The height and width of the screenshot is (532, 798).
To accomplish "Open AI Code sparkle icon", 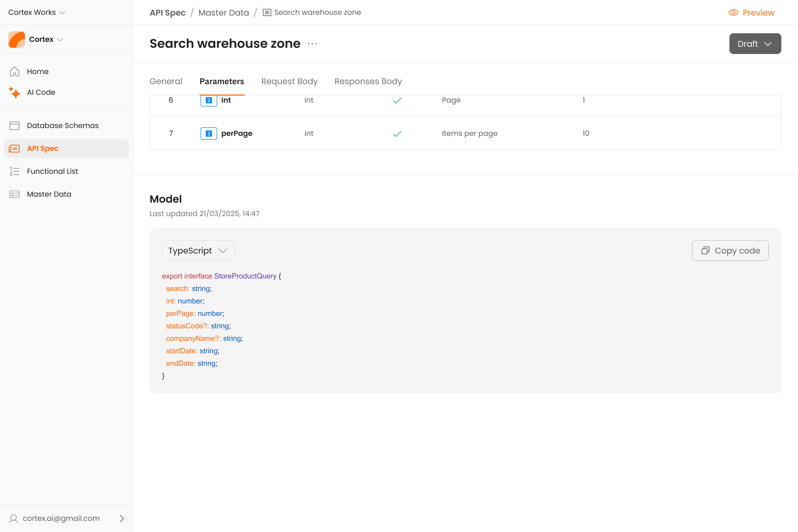I will [x=14, y=92].
